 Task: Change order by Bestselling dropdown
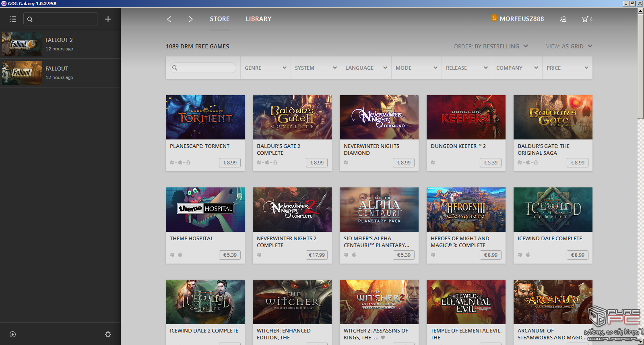tap(491, 46)
